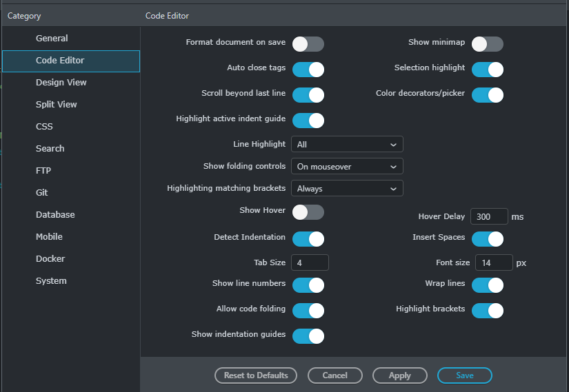Disable Wrap lines toggle
The image size is (569, 392).
click(488, 285)
